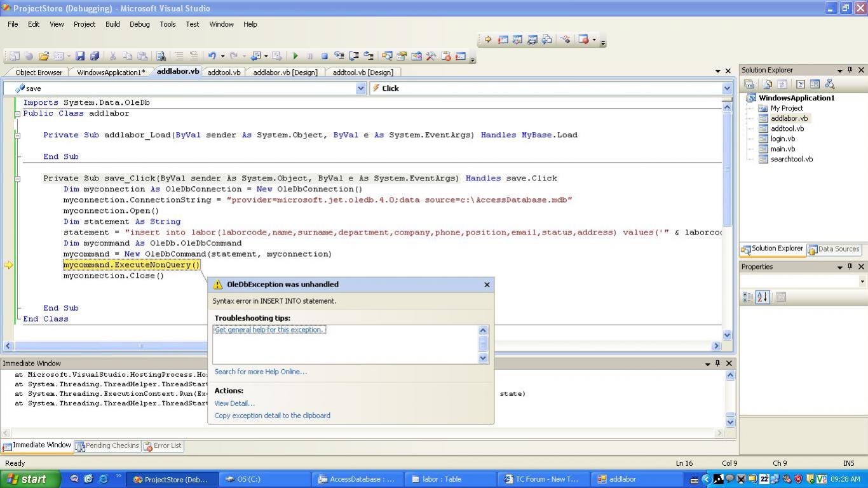Collapse the save_Click Sub code region
This screenshot has height=488, width=868.
[17, 179]
